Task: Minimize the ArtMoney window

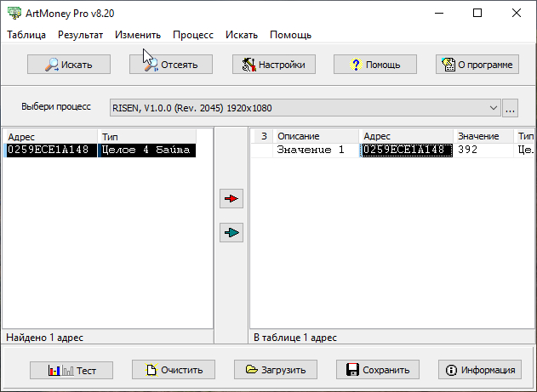Action: [x=439, y=13]
